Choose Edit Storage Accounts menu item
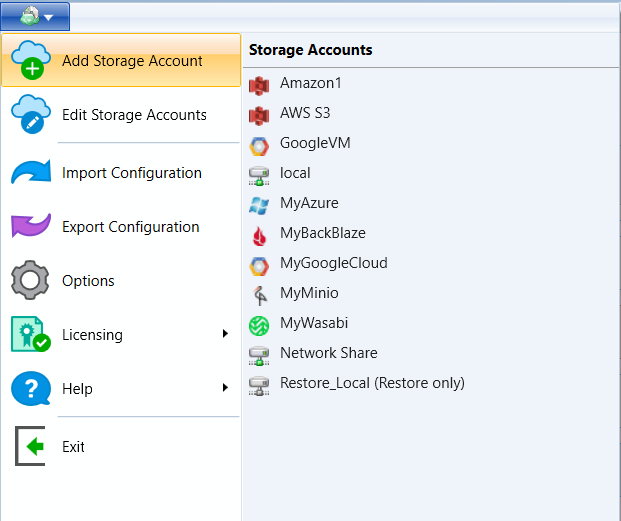 click(121, 114)
